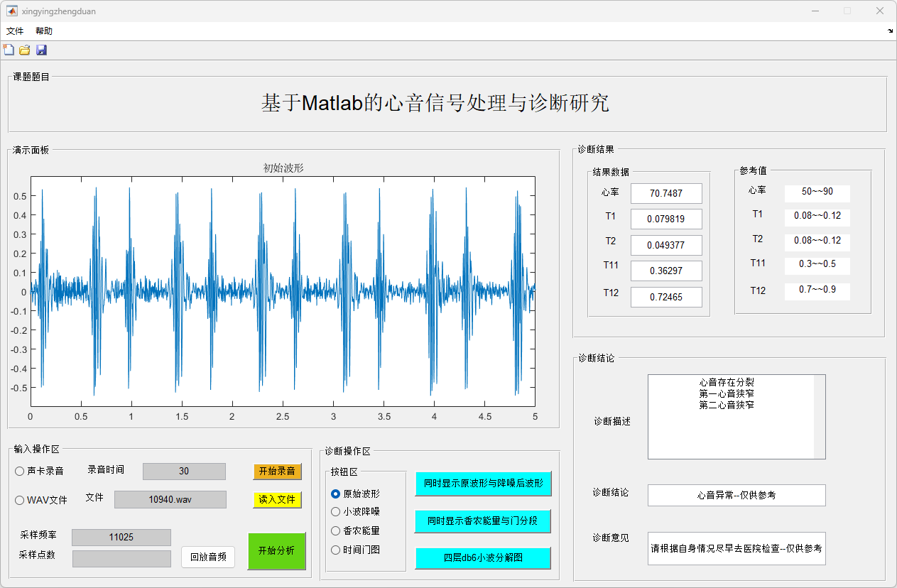Click the Save toolbar icon
897x588 pixels.
[41, 50]
